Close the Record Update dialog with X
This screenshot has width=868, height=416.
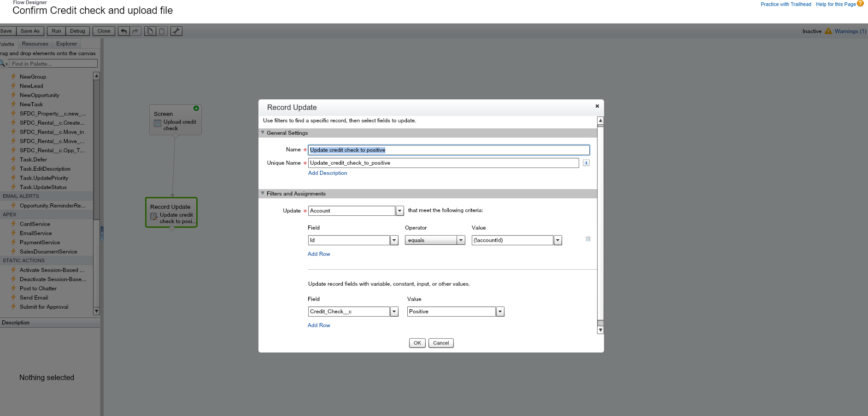point(597,106)
